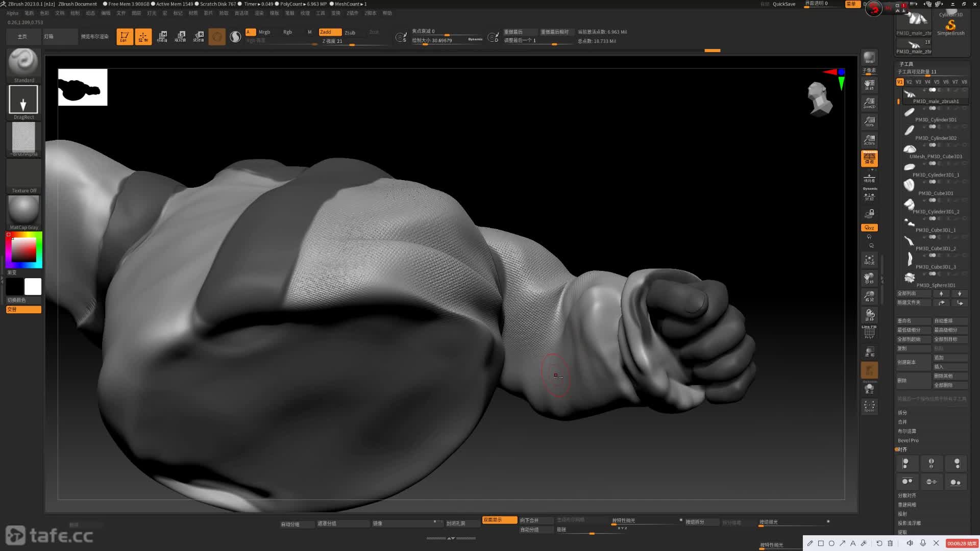The width and height of the screenshot is (980, 551).
Task: Open the Z插件 menu
Action: (352, 13)
